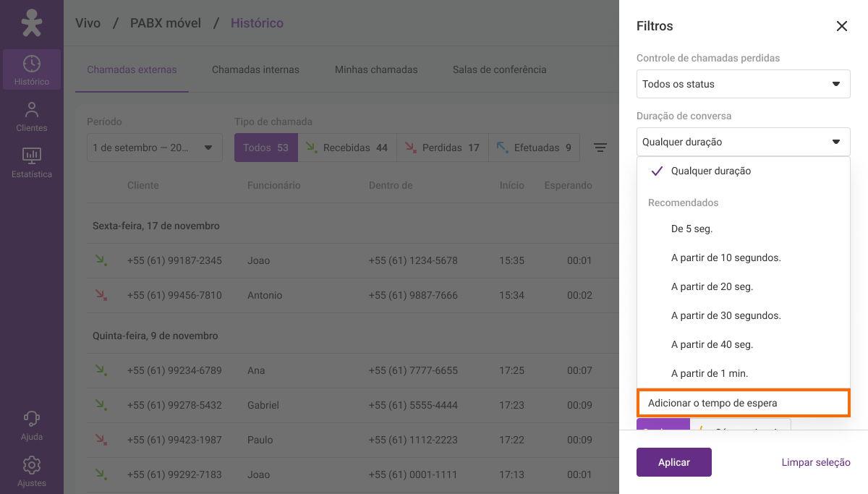Filter calls by Todos 53
Viewport: 868px width, 494px height.
click(x=265, y=148)
